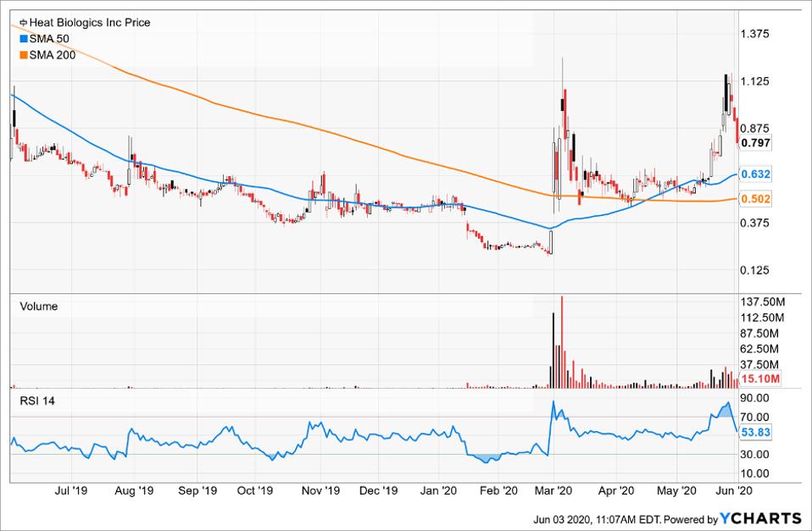Click the Mar '20 date axis label
The height and width of the screenshot is (531, 812).
click(x=554, y=490)
